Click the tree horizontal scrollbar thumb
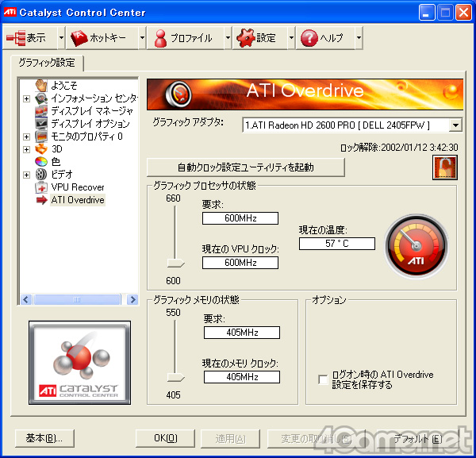 pos(77,300)
